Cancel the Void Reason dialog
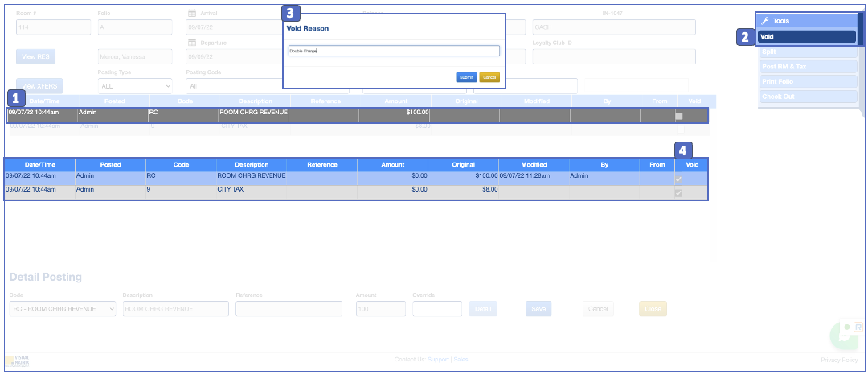 [x=489, y=77]
